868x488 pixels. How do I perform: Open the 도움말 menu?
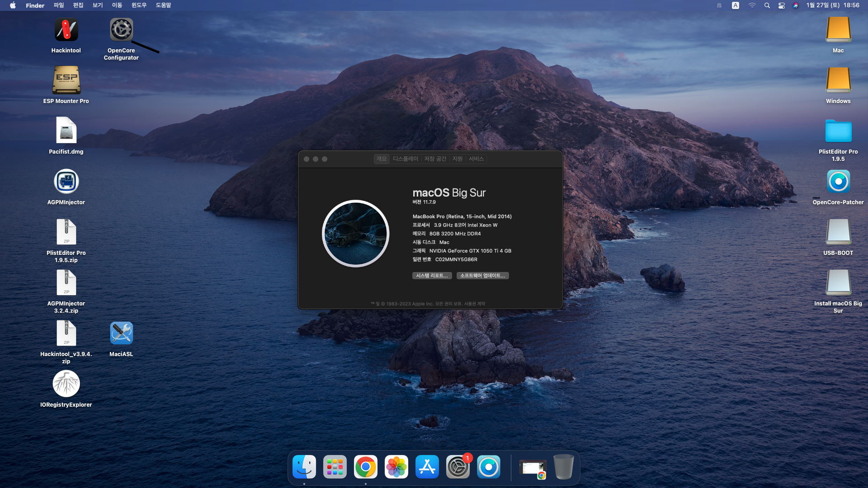163,5
